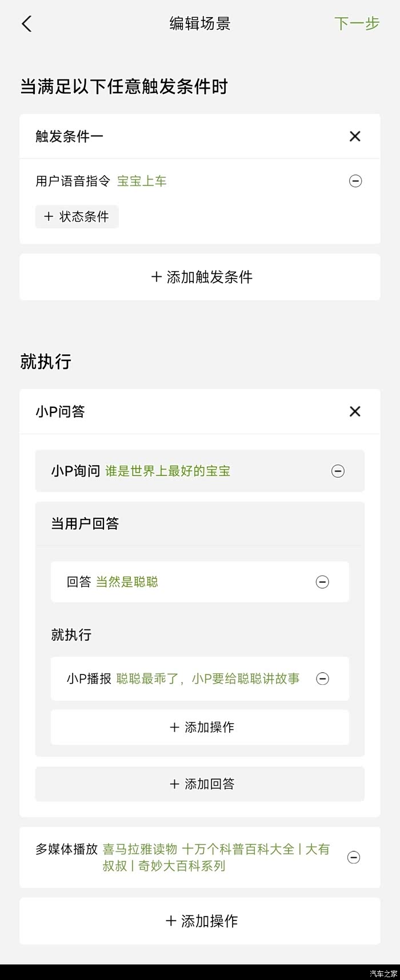Delete 触发条件一 with the X icon
The image size is (400, 980).
355,136
